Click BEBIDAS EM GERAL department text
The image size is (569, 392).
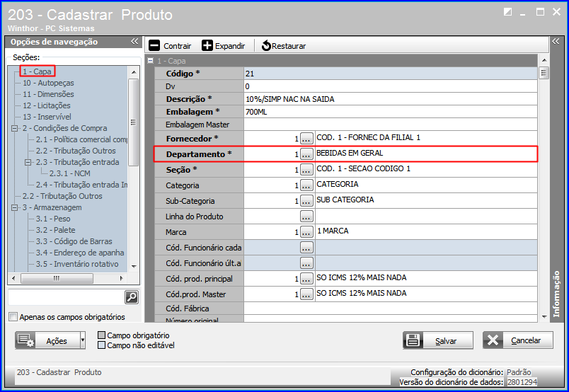pos(350,153)
